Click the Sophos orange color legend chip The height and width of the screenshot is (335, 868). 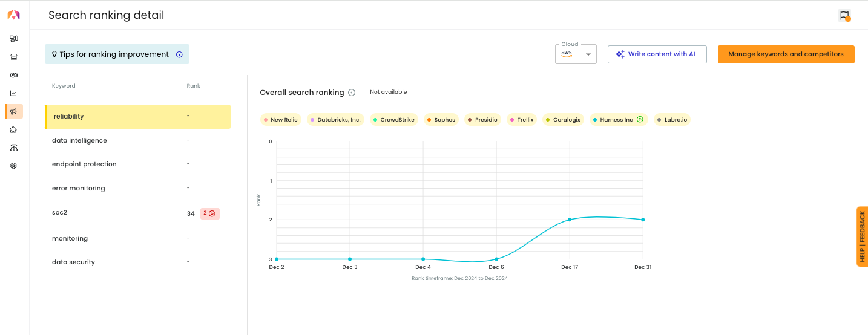441,120
